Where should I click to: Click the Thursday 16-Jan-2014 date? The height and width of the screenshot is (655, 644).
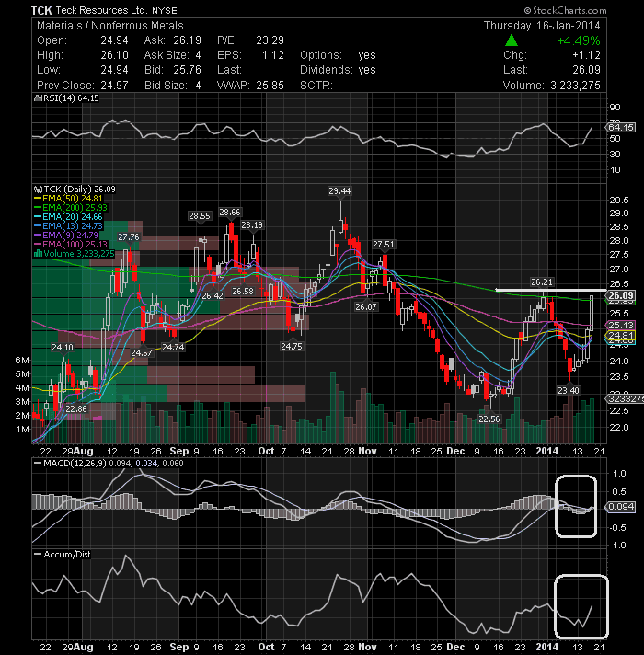[542, 26]
